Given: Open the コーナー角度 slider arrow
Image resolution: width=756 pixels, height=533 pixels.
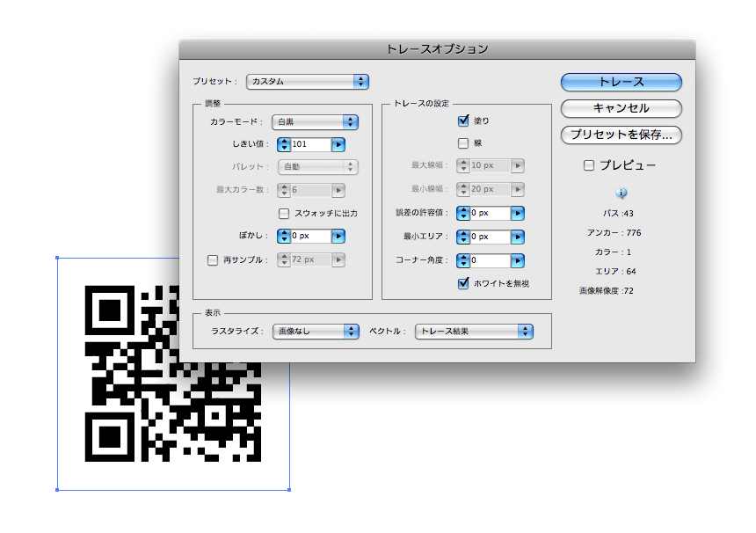Looking at the screenshot, I should tap(518, 260).
